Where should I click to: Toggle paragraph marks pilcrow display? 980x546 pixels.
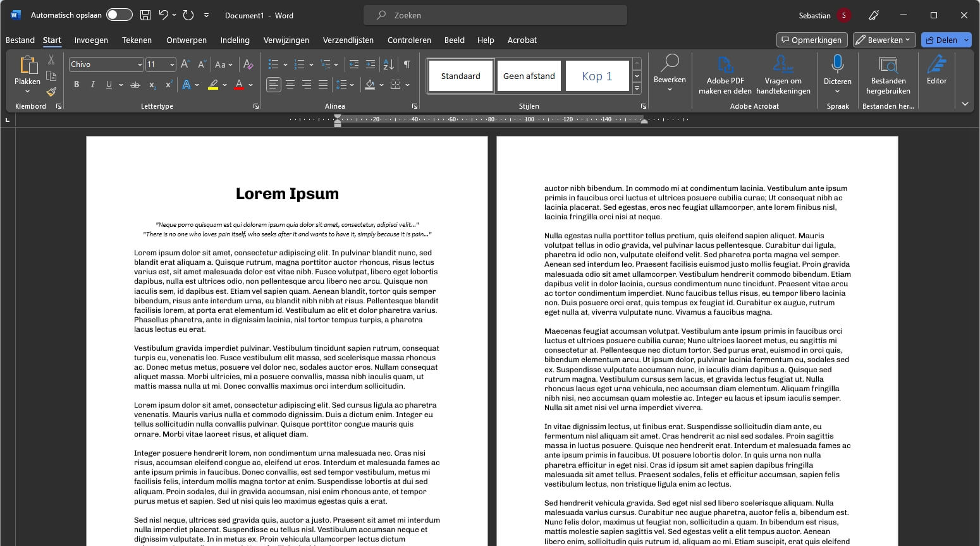[407, 64]
